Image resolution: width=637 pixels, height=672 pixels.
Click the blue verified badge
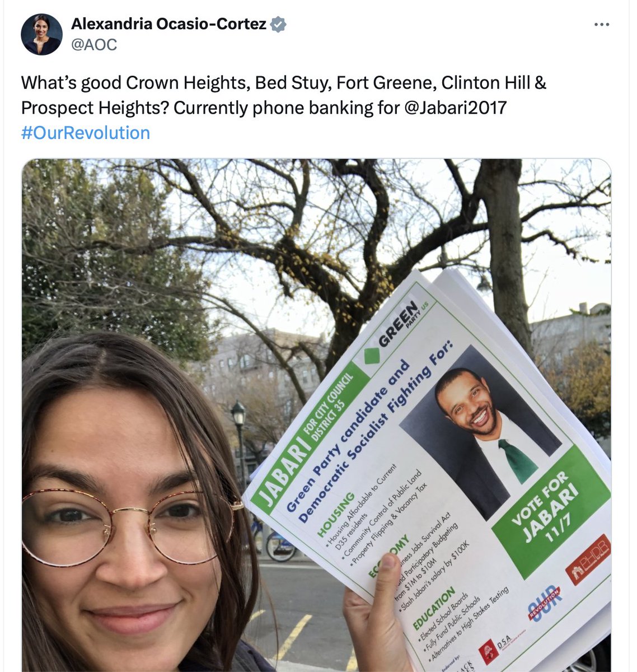coord(278,25)
